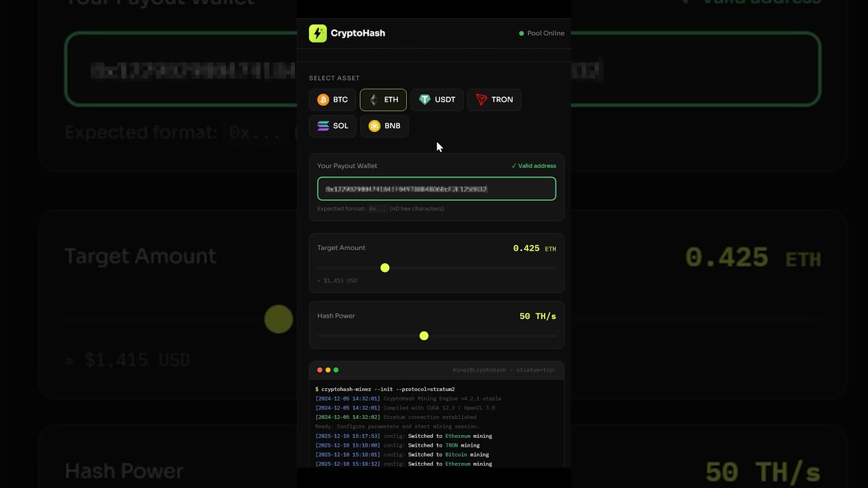Image resolution: width=868 pixels, height=488 pixels.
Task: Click the red terminal window dot
Action: coord(320,370)
